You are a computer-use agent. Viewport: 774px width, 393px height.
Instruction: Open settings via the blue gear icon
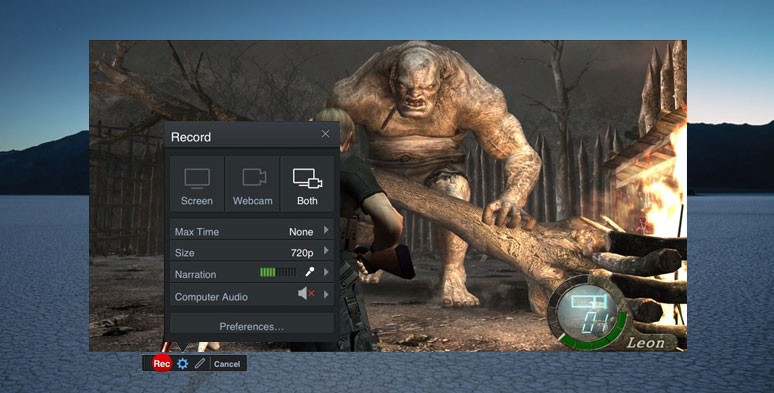tap(183, 364)
